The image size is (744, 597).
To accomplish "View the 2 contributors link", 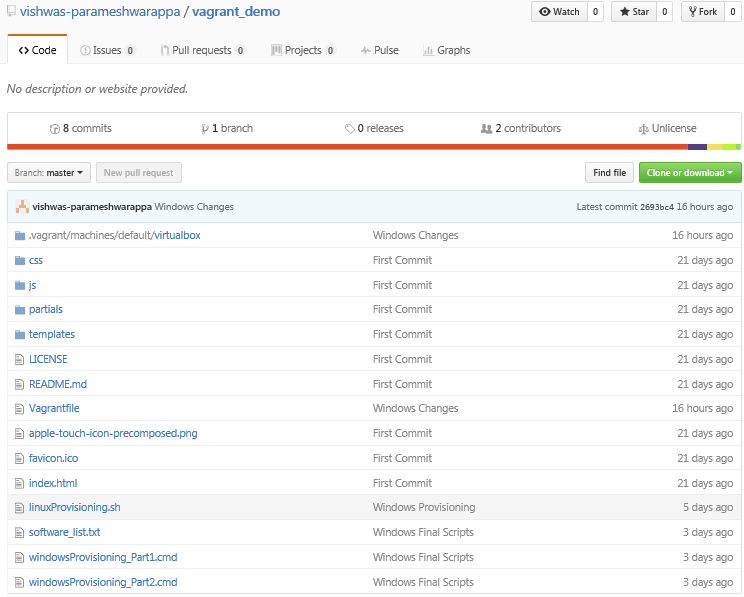I will point(521,129).
